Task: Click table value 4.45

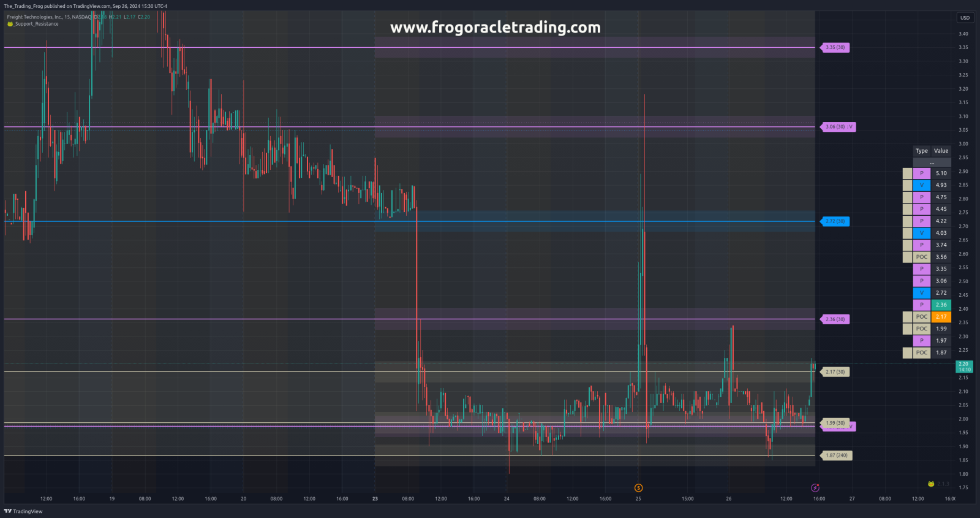Action: (941, 209)
